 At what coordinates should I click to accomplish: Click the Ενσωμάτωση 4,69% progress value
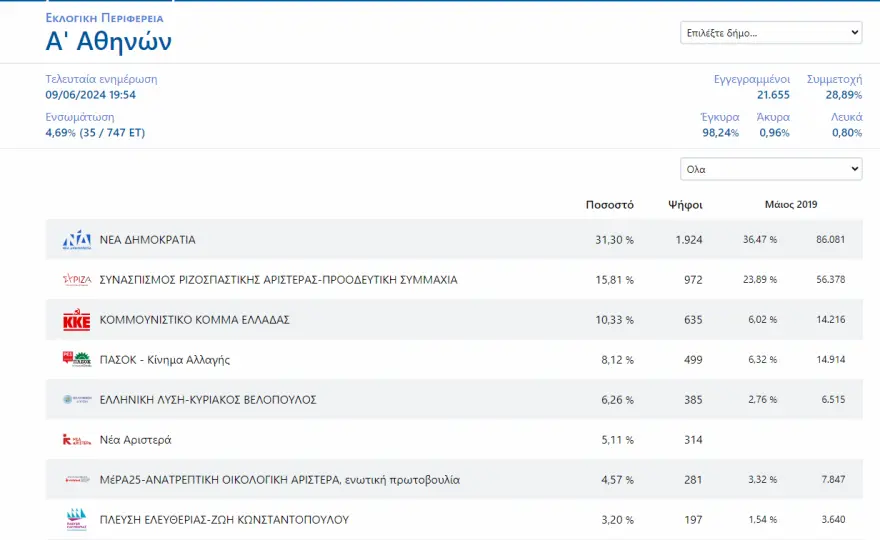pos(95,132)
